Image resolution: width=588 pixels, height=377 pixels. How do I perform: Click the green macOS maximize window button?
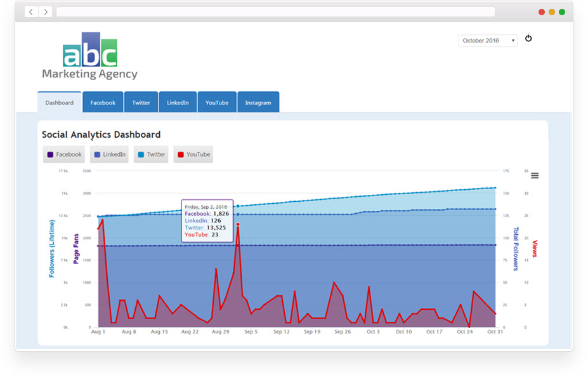click(561, 12)
